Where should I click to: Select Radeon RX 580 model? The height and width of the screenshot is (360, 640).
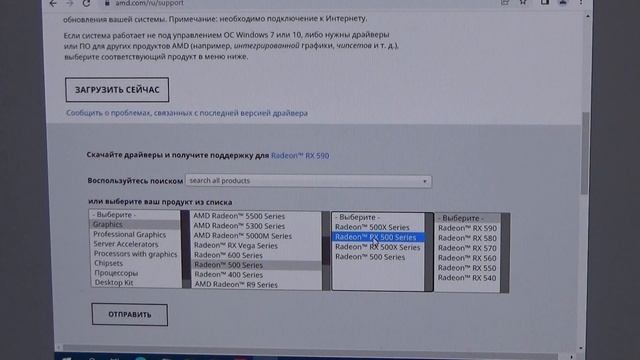pyautogui.click(x=468, y=238)
